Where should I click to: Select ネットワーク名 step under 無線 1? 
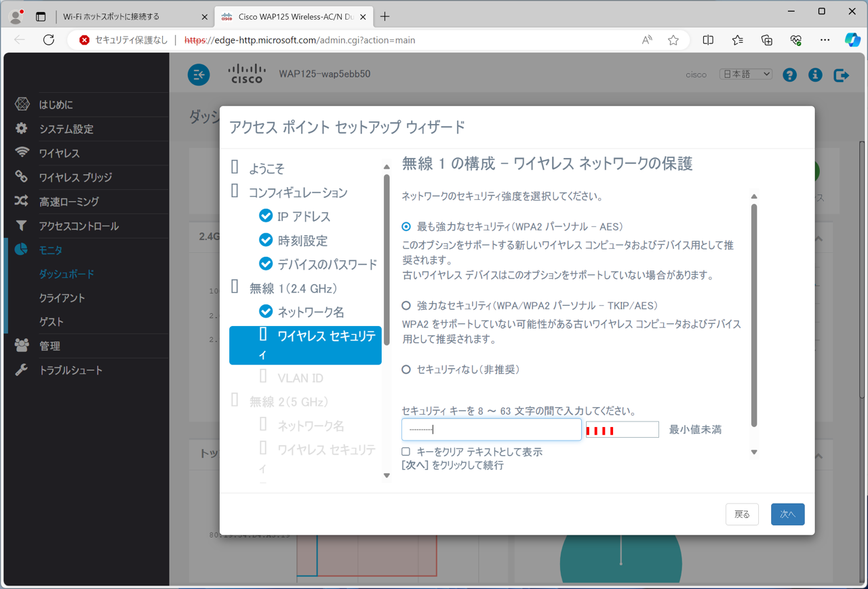tap(311, 312)
